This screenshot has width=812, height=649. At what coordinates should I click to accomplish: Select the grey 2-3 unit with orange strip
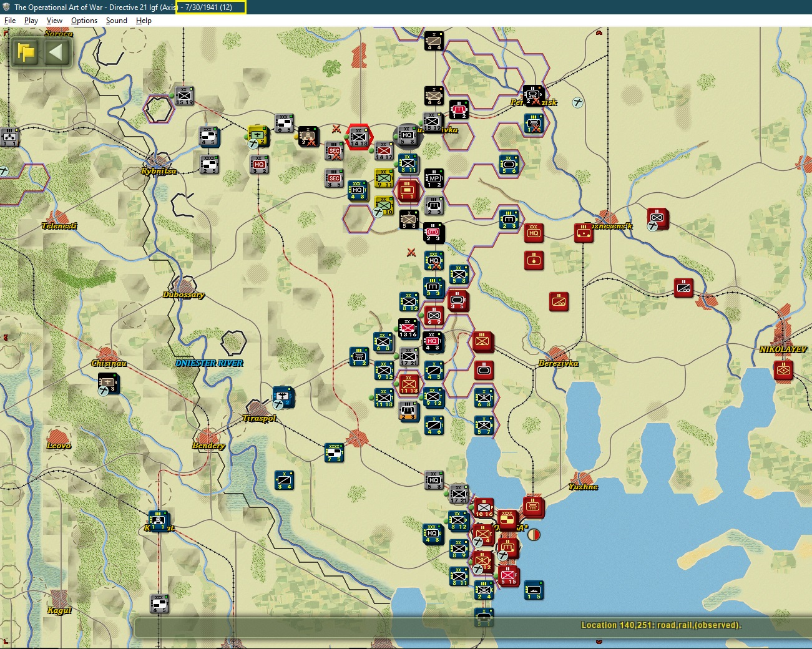pos(409,412)
